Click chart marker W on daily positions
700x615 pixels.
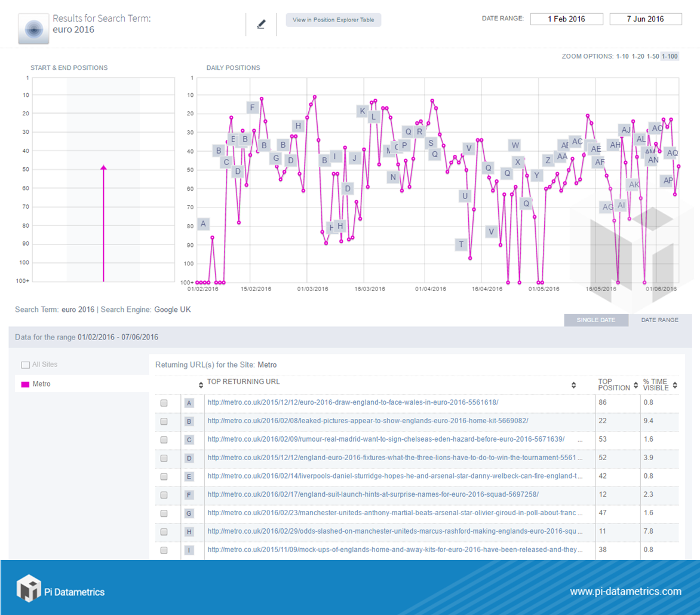tap(515, 145)
